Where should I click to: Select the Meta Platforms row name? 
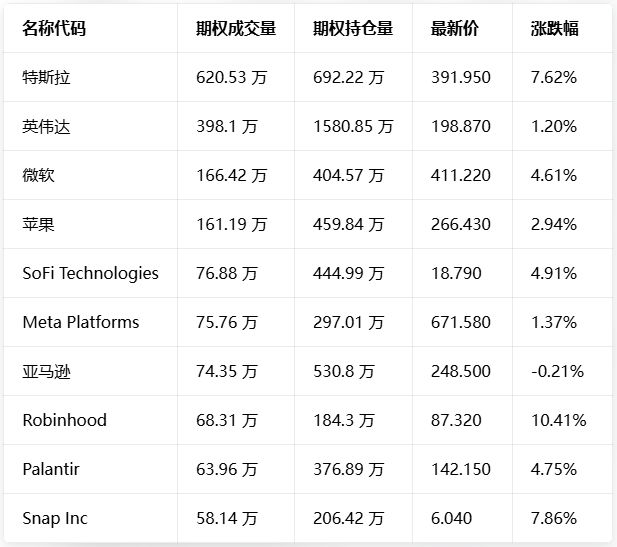pos(81,322)
